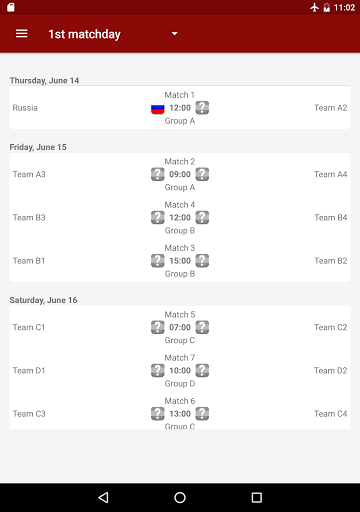Open Match 5 at 07:00
This screenshot has height=512, width=360.
tap(180, 327)
